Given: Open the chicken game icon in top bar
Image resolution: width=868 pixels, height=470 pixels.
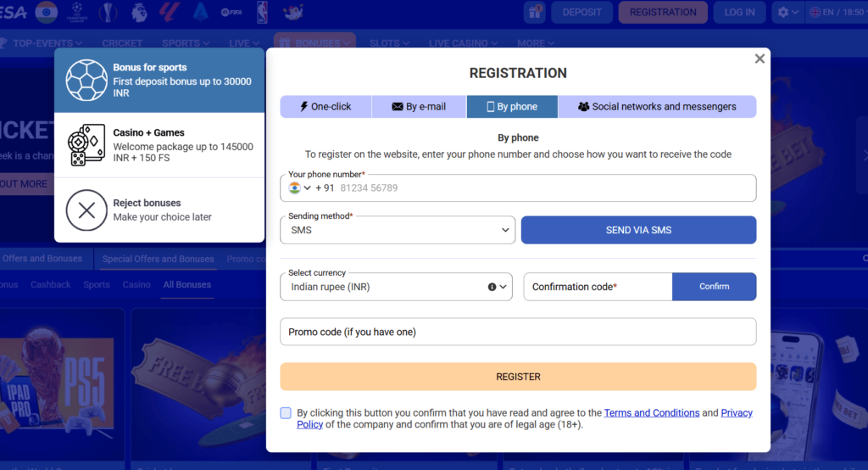Looking at the screenshot, I should click(x=292, y=12).
